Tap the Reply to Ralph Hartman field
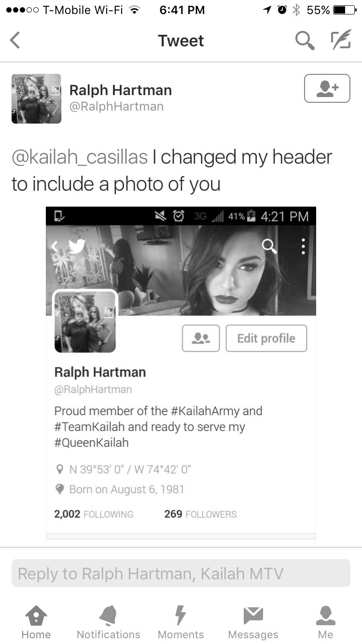The width and height of the screenshot is (362, 644). [x=181, y=573]
